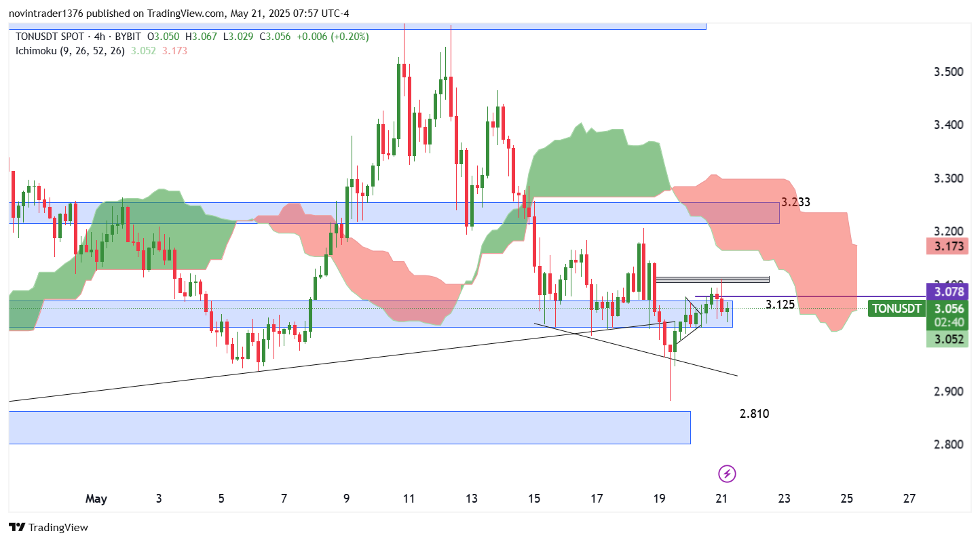
Task: Click the purple lightning event icon
Action: point(727,473)
